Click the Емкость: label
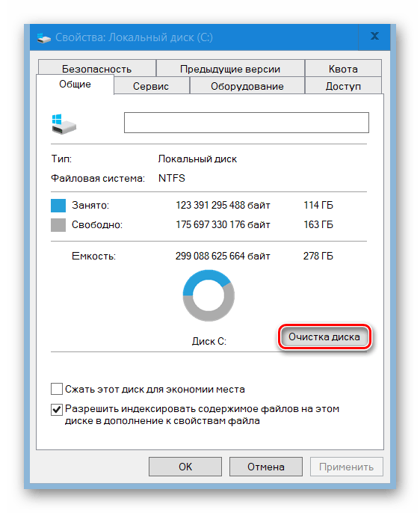 pyautogui.click(x=94, y=256)
